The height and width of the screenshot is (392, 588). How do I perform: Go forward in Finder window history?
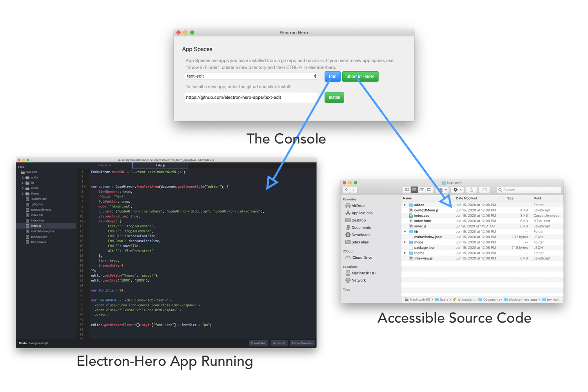click(354, 190)
